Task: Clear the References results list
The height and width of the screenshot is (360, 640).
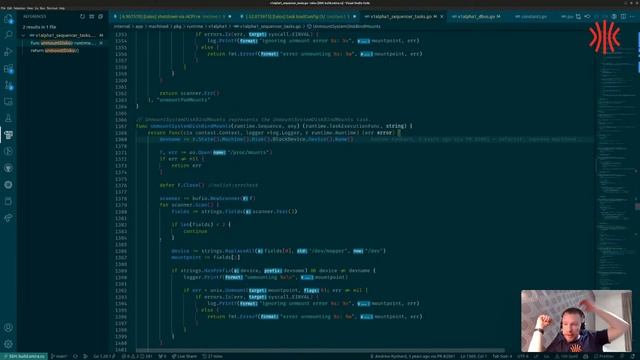Action: (91, 17)
